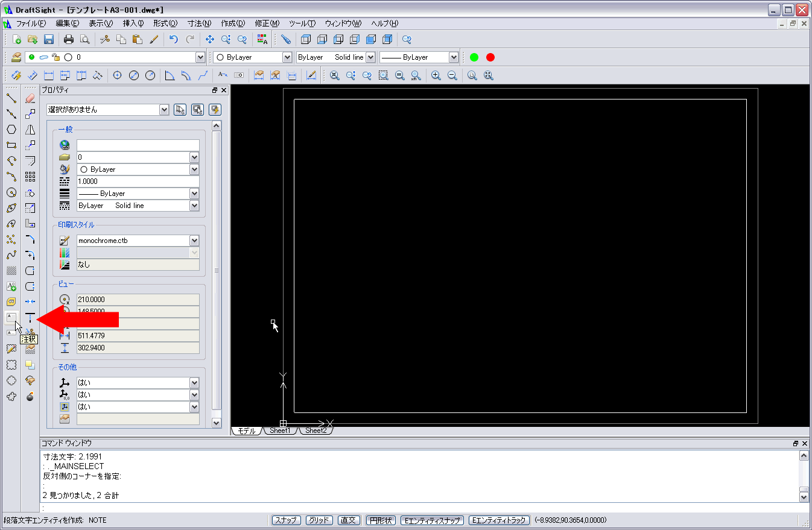Click the Zoom In magnifier
This screenshot has height=530, width=812.
[x=436, y=75]
